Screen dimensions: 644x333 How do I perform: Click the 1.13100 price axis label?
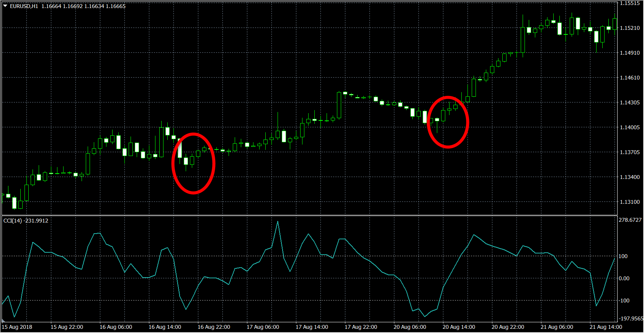629,202
